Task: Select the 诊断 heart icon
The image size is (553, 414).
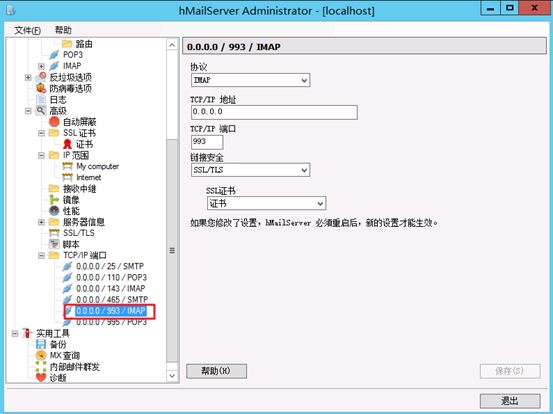Action: pyautogui.click(x=41, y=377)
